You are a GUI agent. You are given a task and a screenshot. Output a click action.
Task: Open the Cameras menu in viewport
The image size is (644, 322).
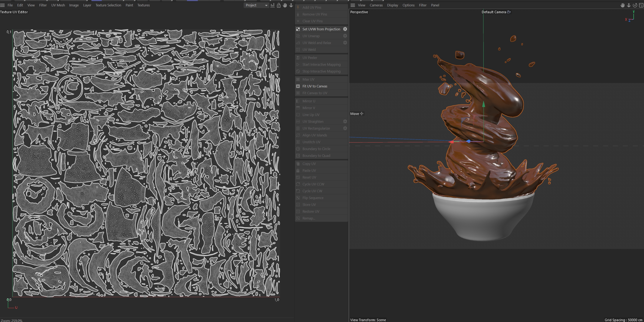(376, 5)
